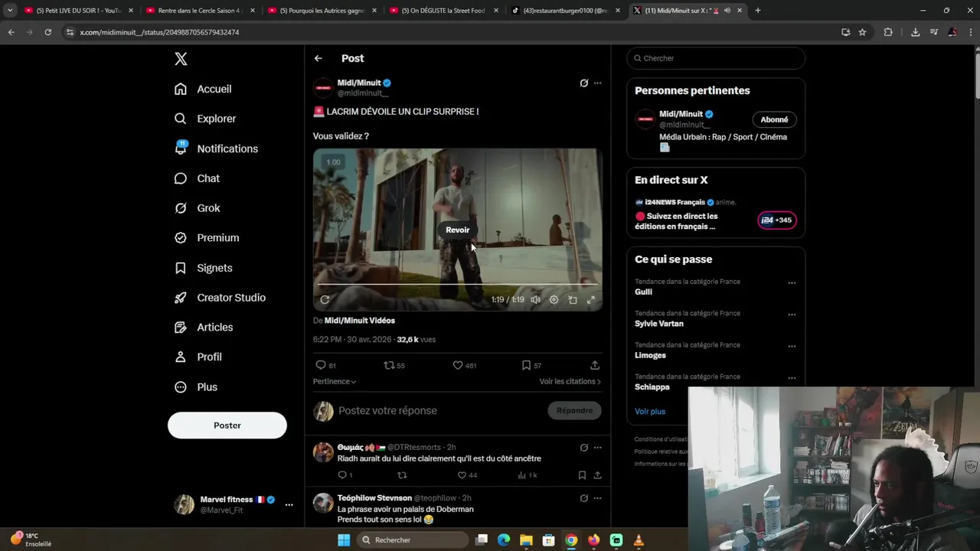
Task: Open Notifications in the sidebar
Action: coord(216,148)
